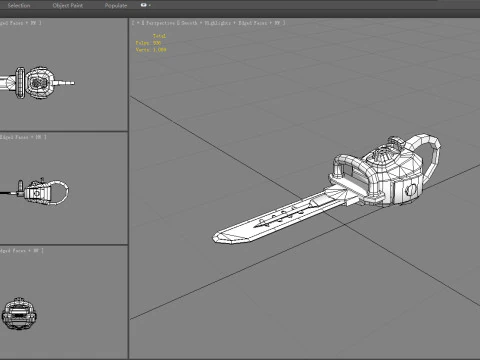Open the Object Paint ribbon tab
The height and width of the screenshot is (360, 480).
click(x=68, y=5)
